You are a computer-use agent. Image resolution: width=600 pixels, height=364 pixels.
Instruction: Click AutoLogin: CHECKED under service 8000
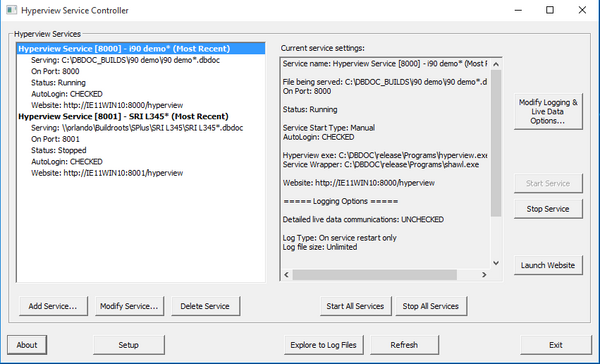tap(67, 94)
